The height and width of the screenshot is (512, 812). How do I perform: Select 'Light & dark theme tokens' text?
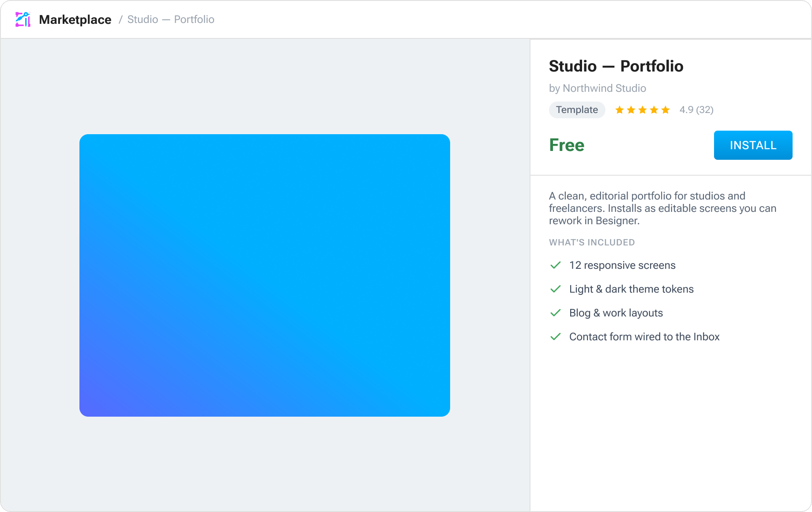coord(632,289)
